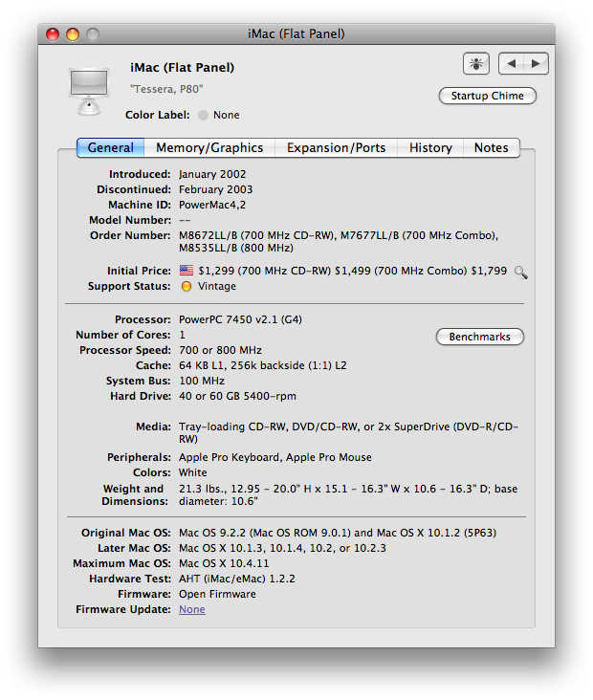The height and width of the screenshot is (700, 593).
Task: Switch to the Notes tab
Action: [x=492, y=148]
